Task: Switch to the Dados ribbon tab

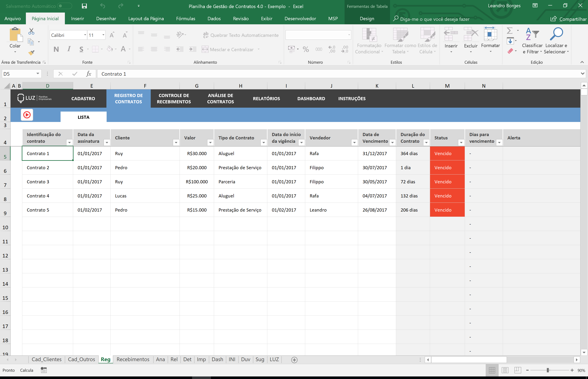Action: [x=214, y=19]
